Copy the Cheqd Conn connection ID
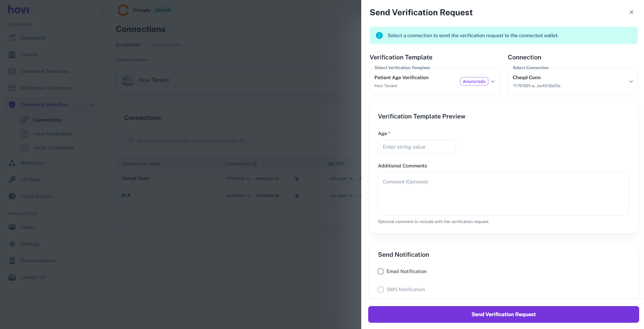644x329 pixels. click(x=297, y=179)
